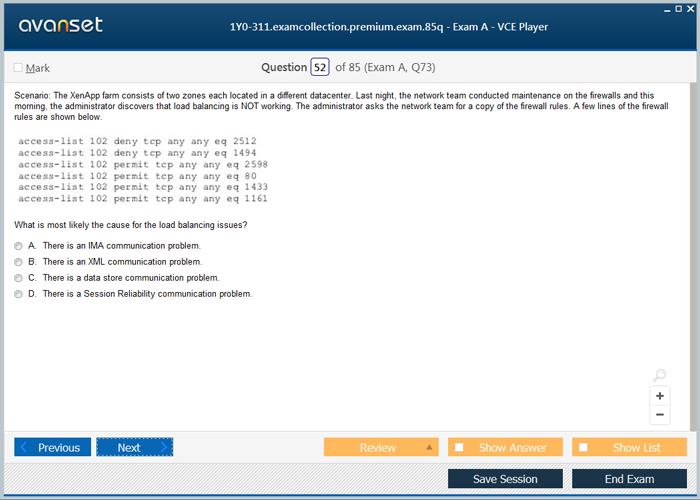Click the 'deny tcp any any eq 1494' line

(138, 153)
